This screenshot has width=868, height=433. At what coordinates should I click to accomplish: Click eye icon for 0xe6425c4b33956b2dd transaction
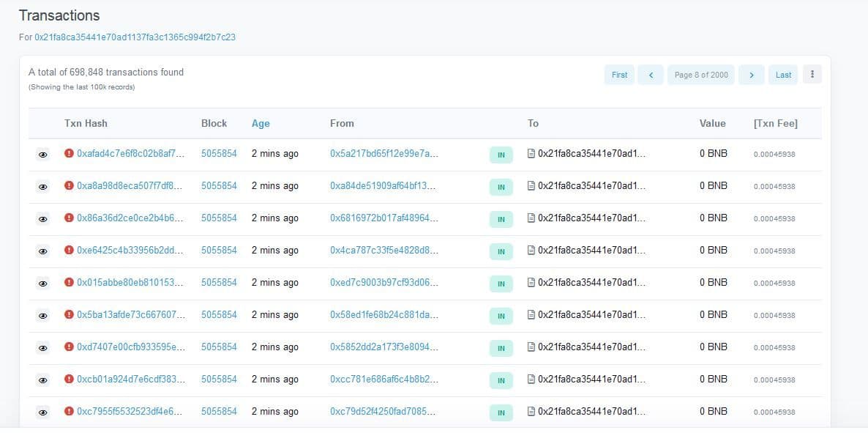[42, 251]
